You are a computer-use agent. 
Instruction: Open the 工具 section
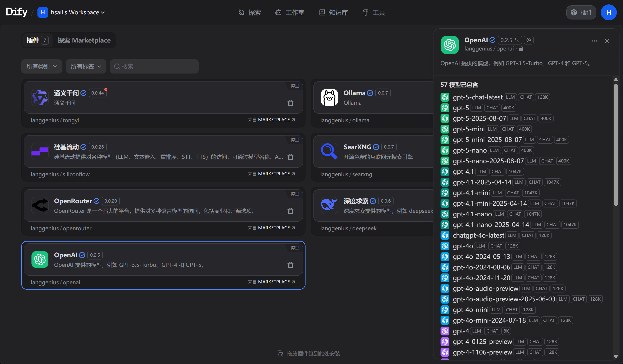point(374,12)
